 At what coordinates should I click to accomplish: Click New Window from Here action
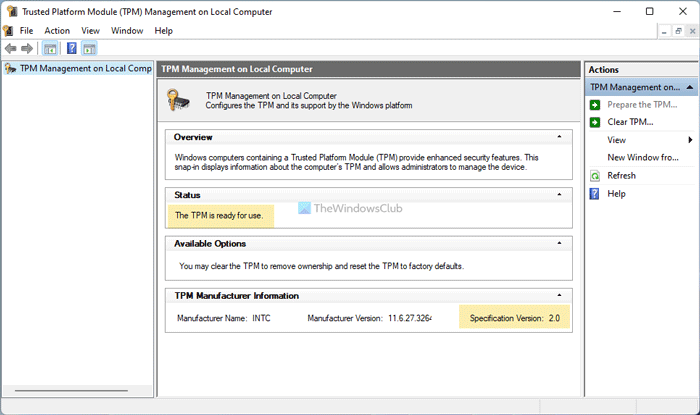point(643,158)
